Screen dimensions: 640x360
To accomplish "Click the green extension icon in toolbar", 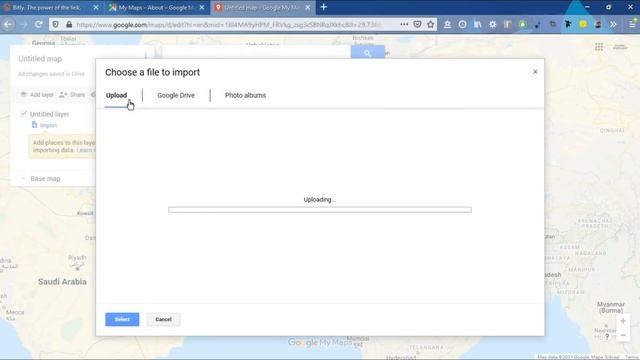I will click(x=522, y=24).
